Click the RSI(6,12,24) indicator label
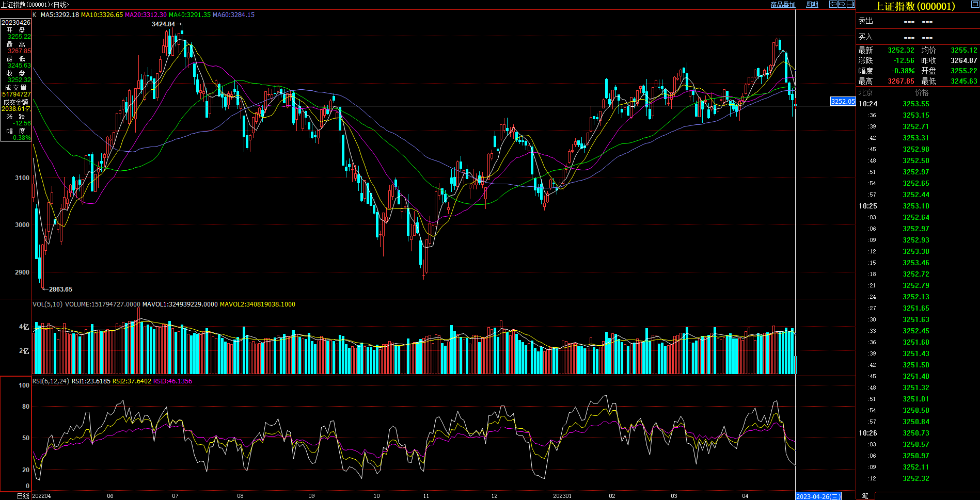This screenshot has width=980, height=500. click(x=51, y=381)
